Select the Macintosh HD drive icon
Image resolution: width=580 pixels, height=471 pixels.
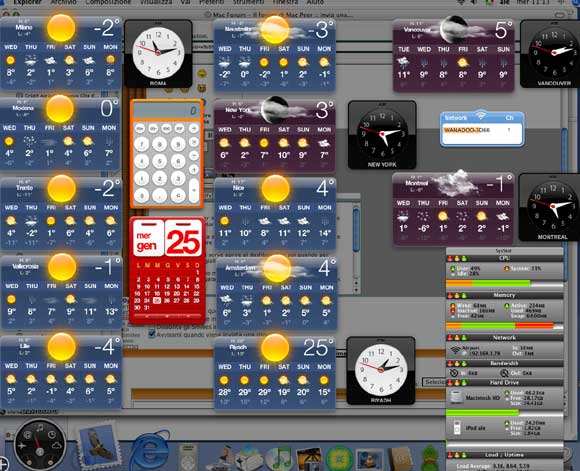tap(456, 397)
